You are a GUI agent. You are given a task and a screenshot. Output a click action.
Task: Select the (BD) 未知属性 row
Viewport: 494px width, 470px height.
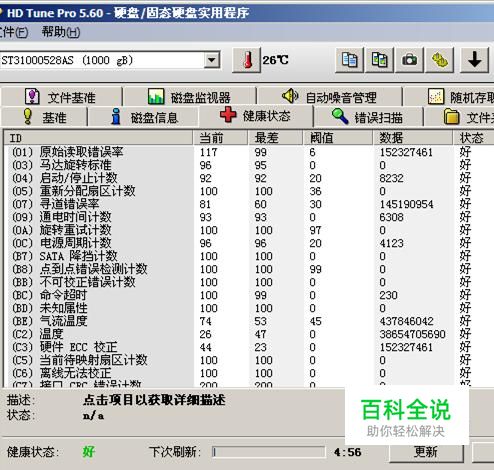pos(249,308)
